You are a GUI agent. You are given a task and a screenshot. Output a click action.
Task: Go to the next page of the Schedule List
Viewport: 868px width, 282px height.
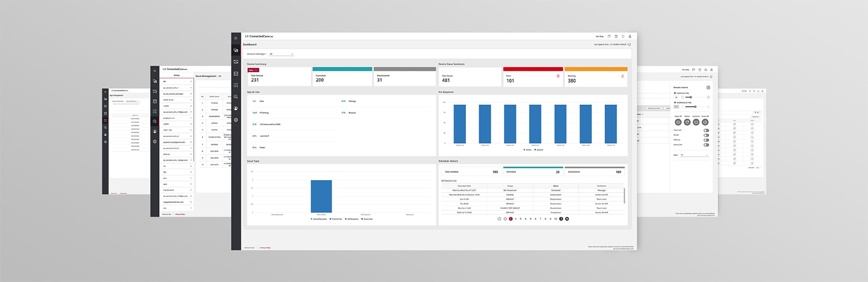[x=561, y=219]
